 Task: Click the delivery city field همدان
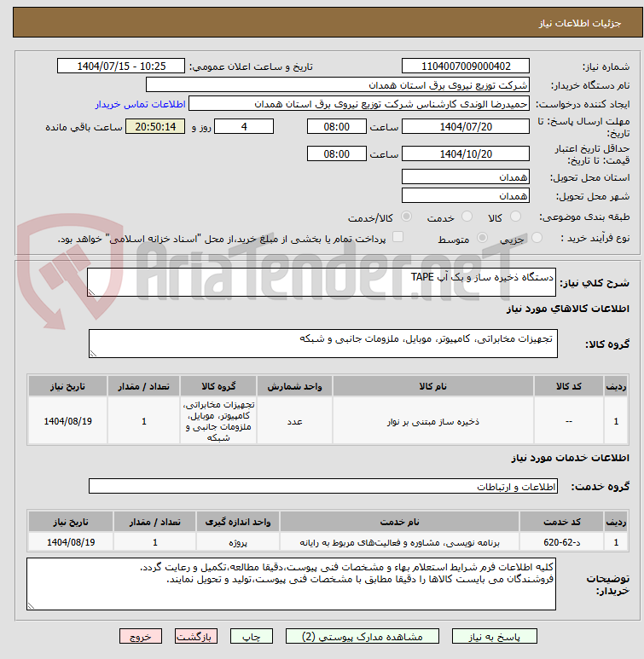click(465, 196)
